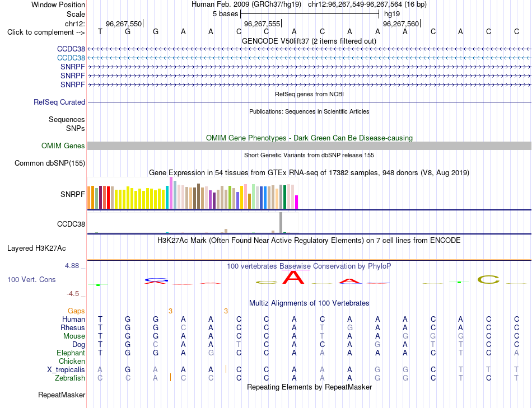This screenshot has width=532, height=408.
Task: Click the first CCDC38 gene track label
Action: [71, 49]
